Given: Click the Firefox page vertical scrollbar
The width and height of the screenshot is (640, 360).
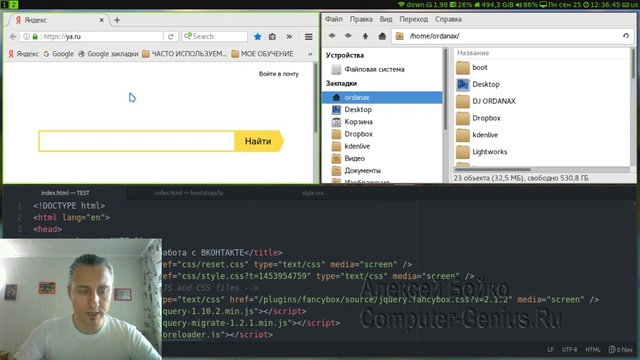Looking at the screenshot, I should point(316,98).
